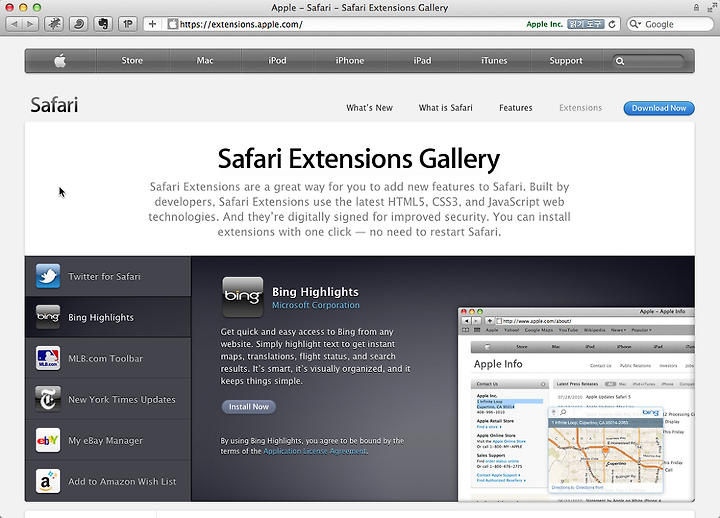Select Twitter for Safari in extension list
The width and height of the screenshot is (720, 518).
pyautogui.click(x=108, y=276)
